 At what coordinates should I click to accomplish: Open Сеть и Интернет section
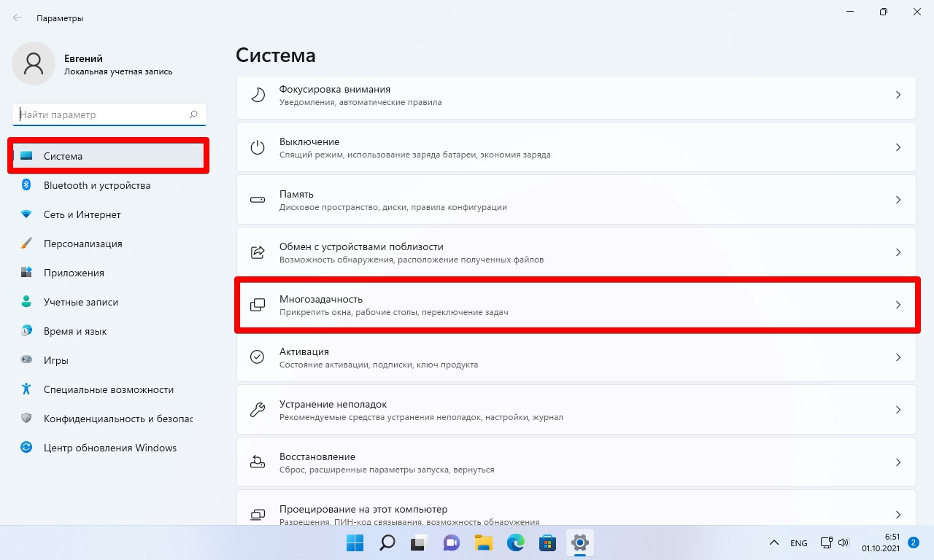[x=82, y=214]
